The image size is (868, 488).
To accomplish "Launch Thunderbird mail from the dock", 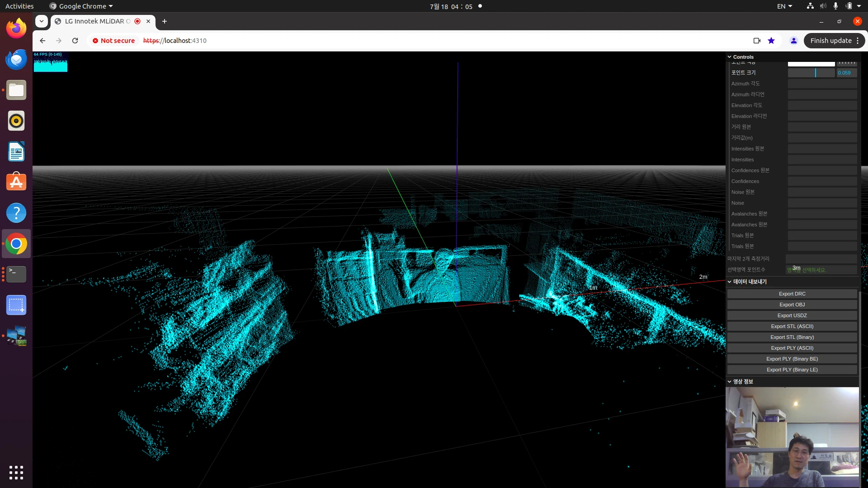I will [x=16, y=59].
